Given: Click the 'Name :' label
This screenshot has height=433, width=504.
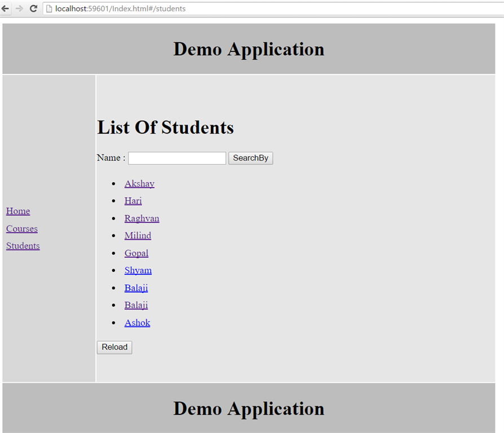Looking at the screenshot, I should tap(111, 158).
